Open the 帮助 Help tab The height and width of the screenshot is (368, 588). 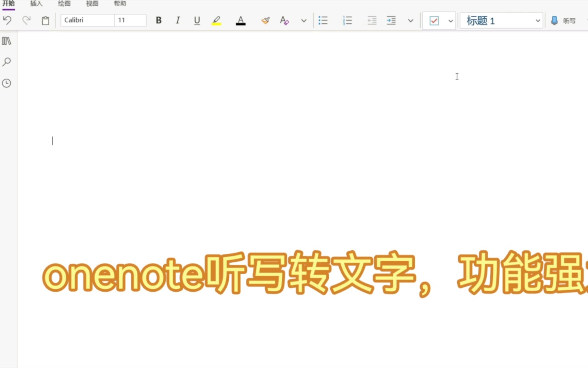(x=120, y=4)
